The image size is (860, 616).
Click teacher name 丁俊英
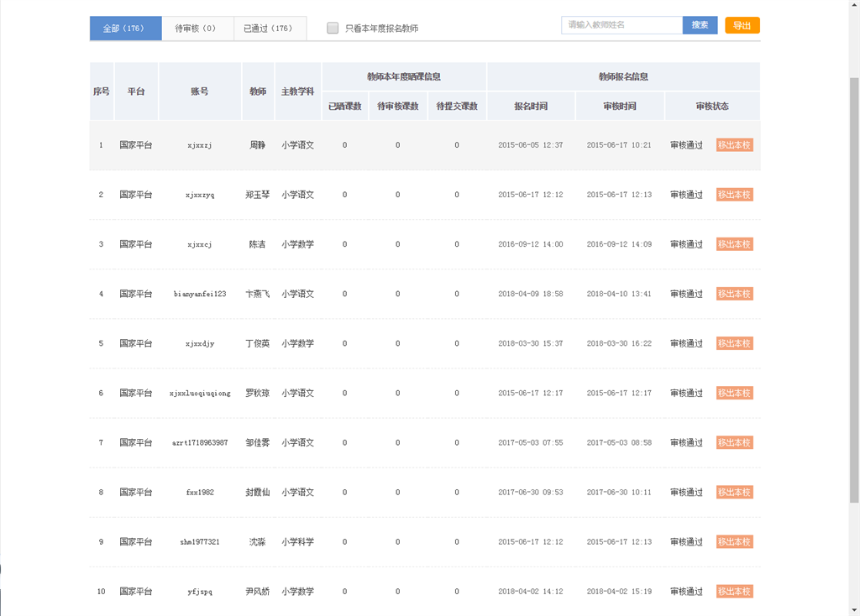[257, 343]
